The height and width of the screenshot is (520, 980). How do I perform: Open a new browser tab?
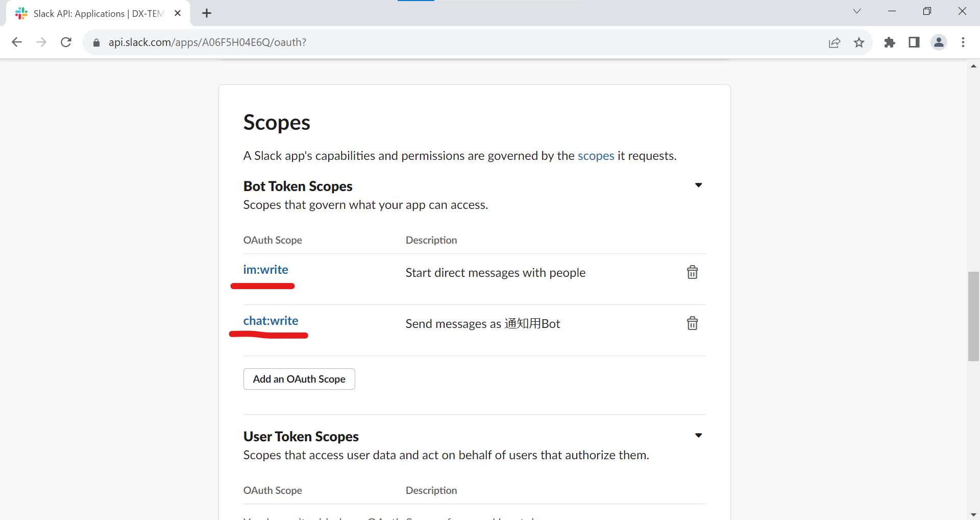pyautogui.click(x=207, y=14)
